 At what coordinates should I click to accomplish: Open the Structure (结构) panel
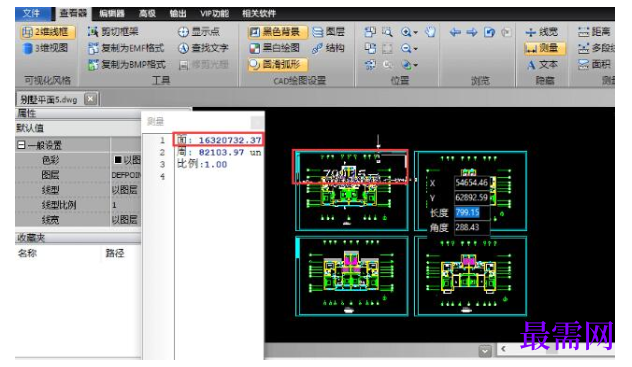click(328, 48)
